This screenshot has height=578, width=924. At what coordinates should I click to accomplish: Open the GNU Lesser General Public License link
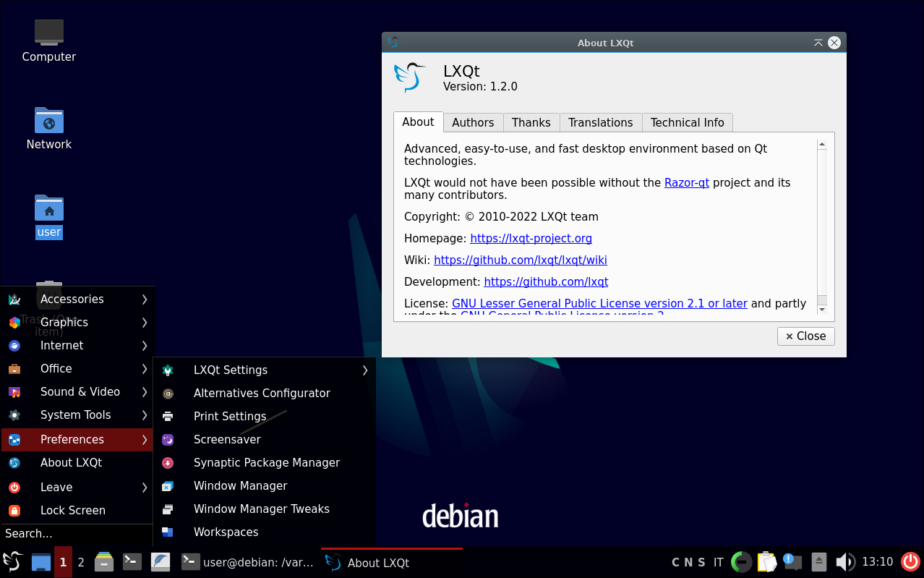599,304
